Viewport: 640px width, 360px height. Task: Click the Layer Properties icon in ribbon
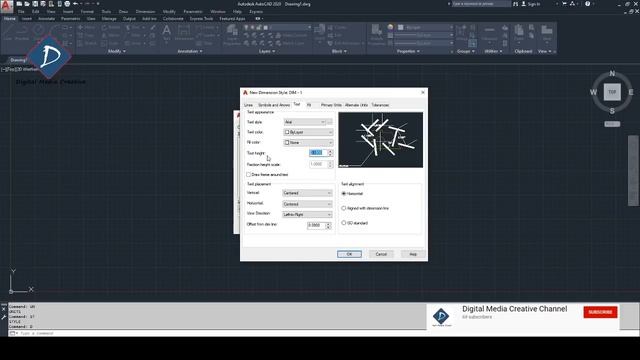[232, 31]
